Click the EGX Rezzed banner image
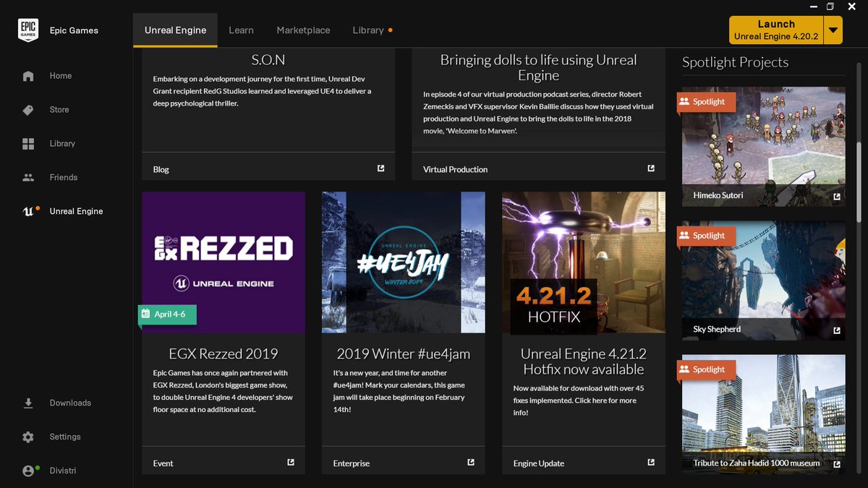868x488 pixels. [224, 262]
